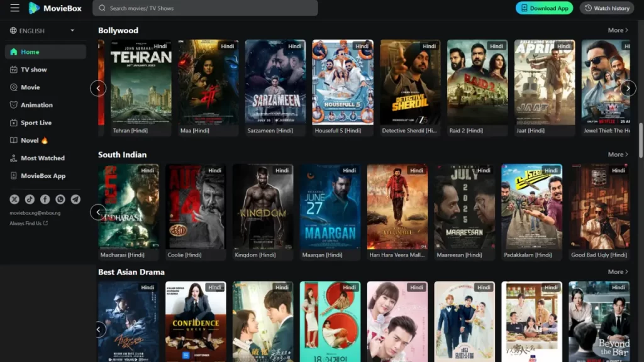Viewport: 644px width, 362px height.
Task: Click the South Indian section heading
Action: point(123,155)
